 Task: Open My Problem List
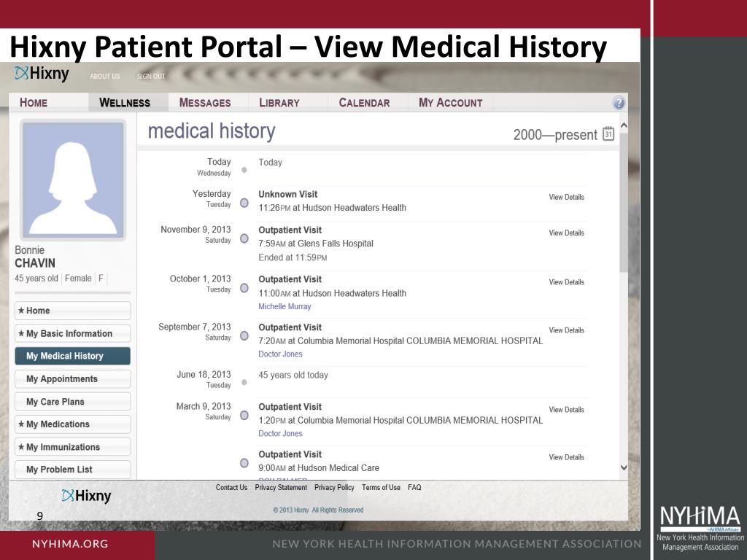tap(72, 470)
